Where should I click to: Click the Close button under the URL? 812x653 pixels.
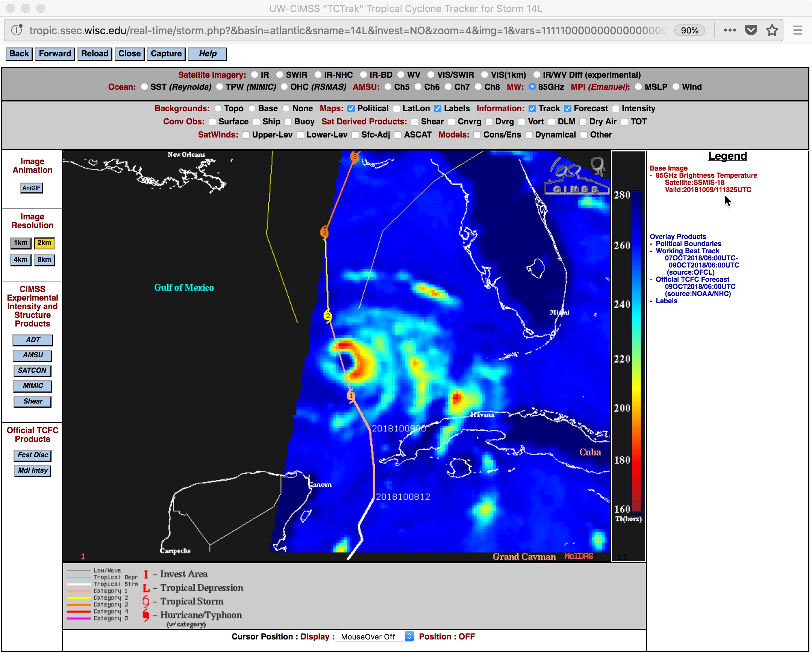pos(130,54)
